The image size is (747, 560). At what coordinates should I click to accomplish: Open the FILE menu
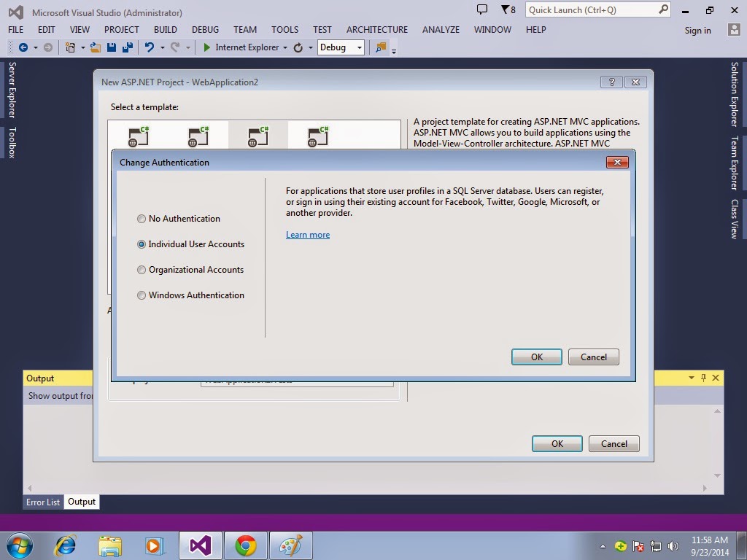(16, 29)
